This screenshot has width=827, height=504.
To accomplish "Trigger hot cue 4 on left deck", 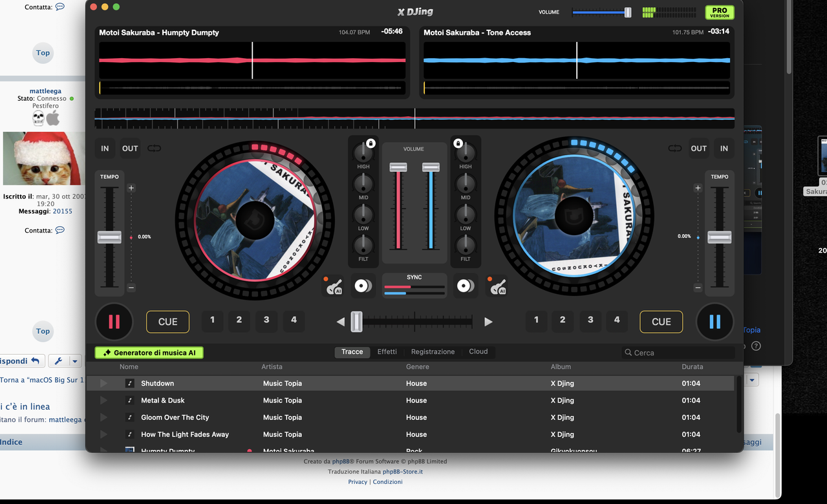I will click(294, 320).
